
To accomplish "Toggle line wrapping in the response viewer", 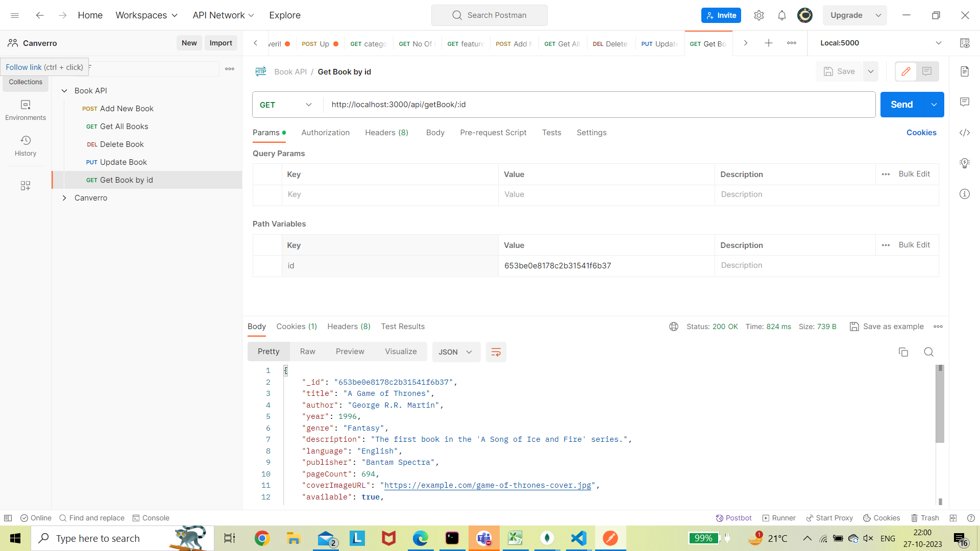I will [496, 352].
